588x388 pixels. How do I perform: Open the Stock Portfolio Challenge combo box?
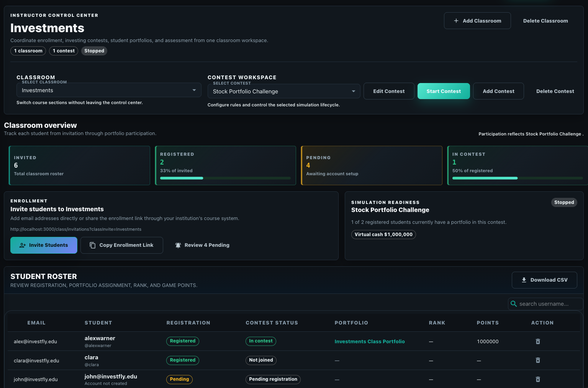(x=284, y=91)
